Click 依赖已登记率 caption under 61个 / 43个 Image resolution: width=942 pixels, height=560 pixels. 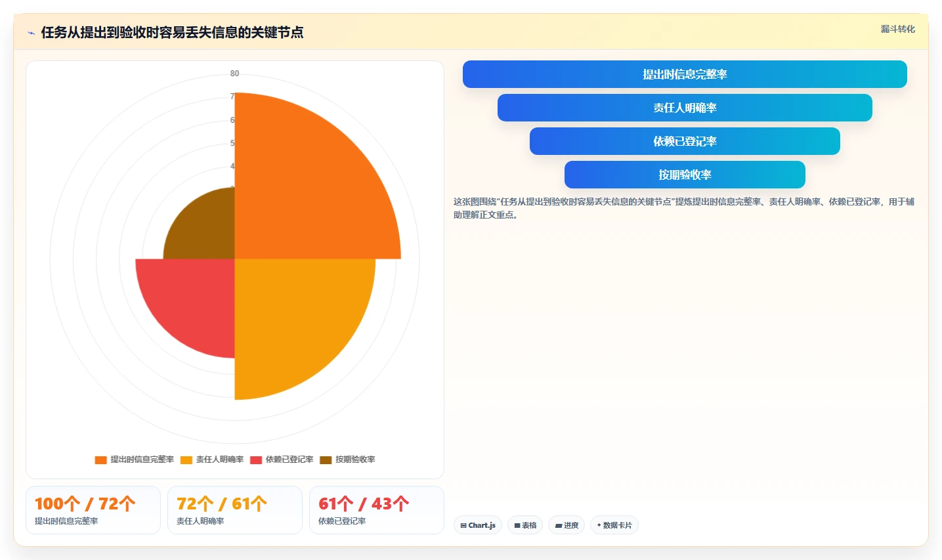pyautogui.click(x=342, y=521)
